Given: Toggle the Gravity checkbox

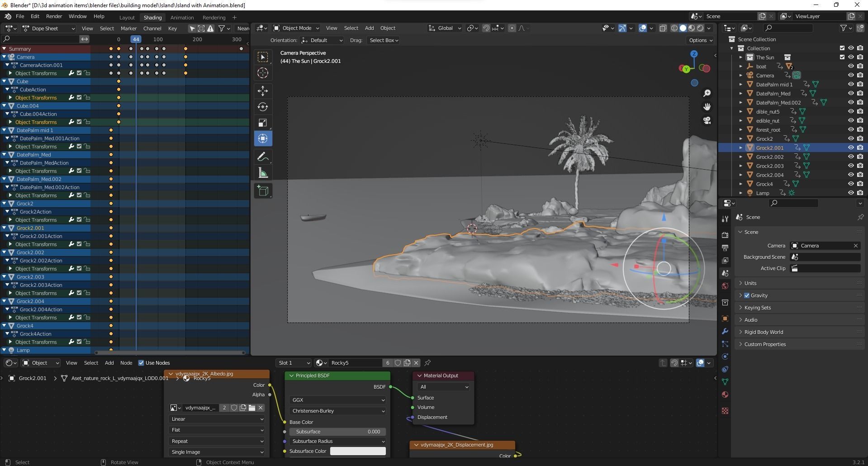Looking at the screenshot, I should pos(747,295).
